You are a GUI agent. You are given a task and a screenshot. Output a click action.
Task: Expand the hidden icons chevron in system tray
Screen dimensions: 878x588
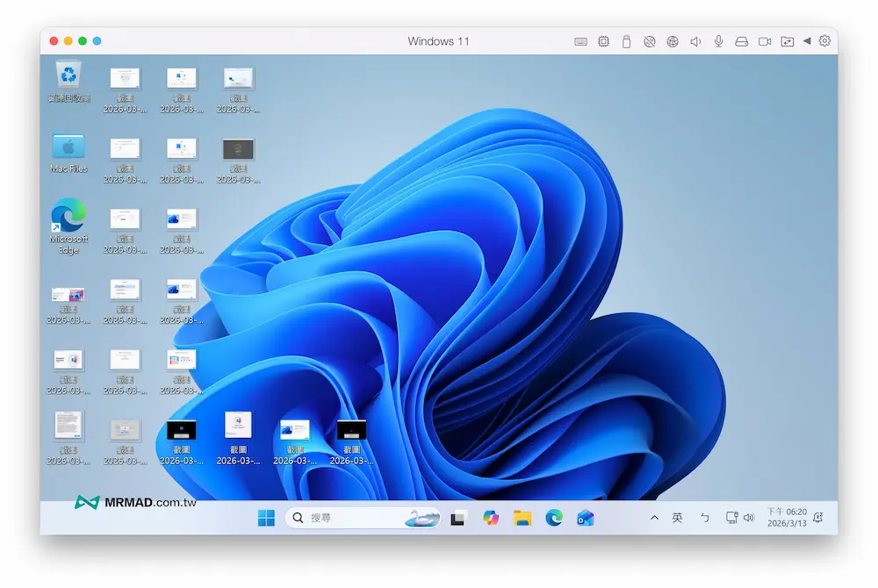click(x=654, y=518)
